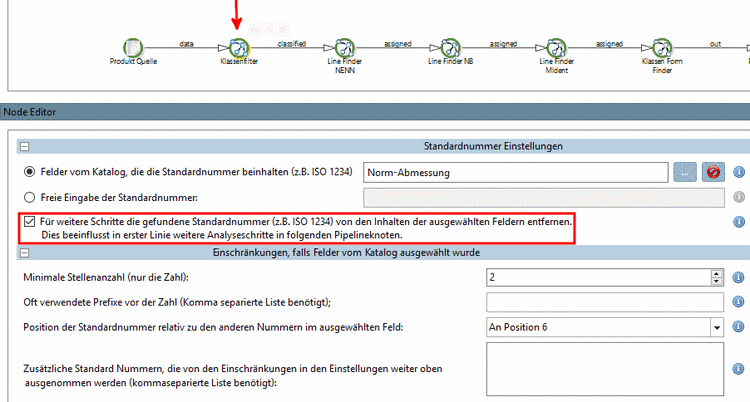Image resolution: width=750 pixels, height=402 pixels.
Task: Select Felder vom Katalog radio option
Action: point(30,172)
